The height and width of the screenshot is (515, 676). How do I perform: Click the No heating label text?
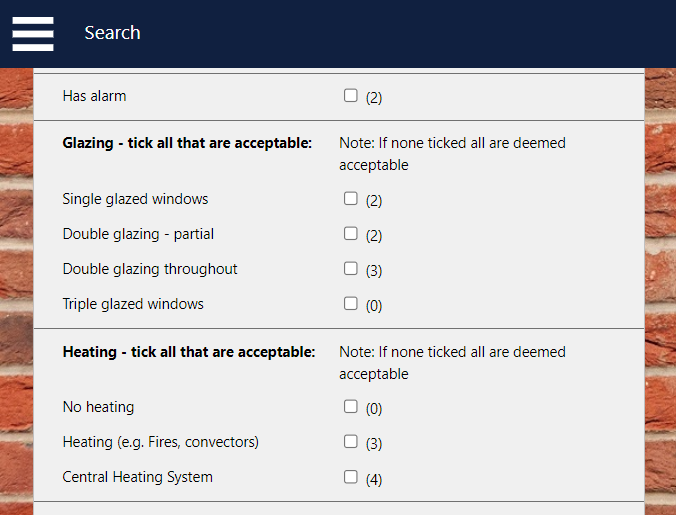98,407
